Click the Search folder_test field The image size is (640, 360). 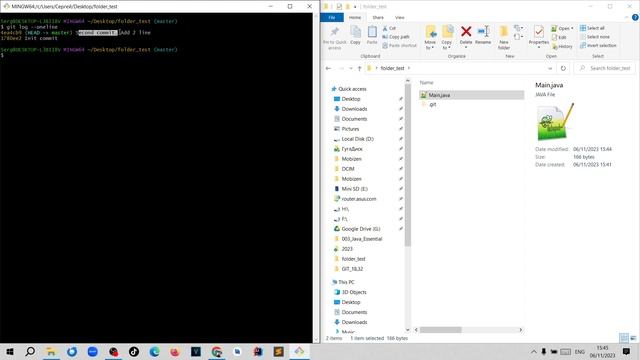[604, 68]
